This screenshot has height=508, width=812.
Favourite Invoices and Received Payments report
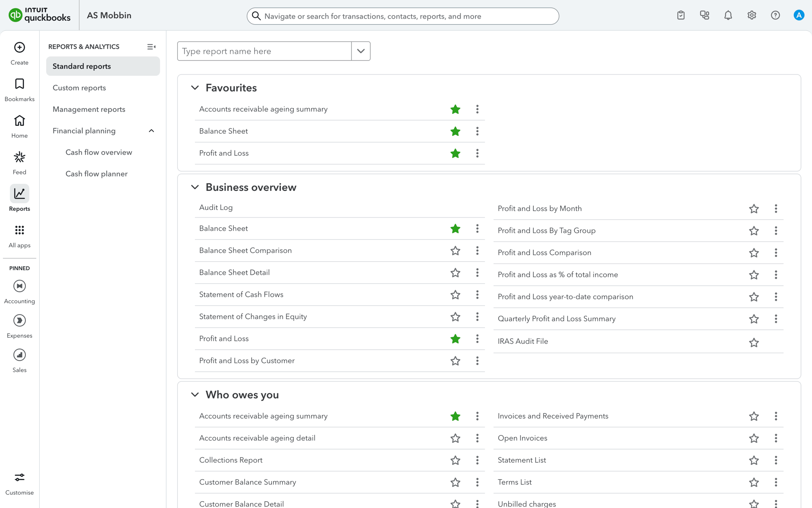tap(754, 416)
